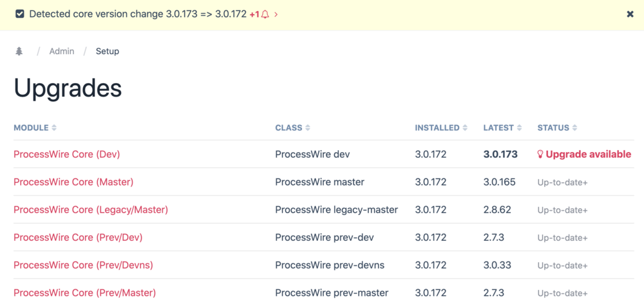
Task: Open ProcessWire Core (Prev/Devns) link
Action: (x=83, y=265)
